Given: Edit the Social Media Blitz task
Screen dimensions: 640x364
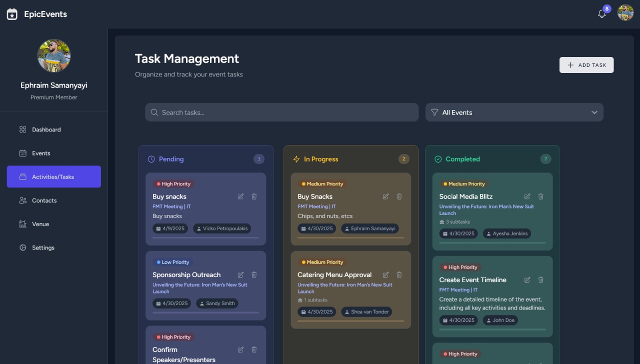Looking at the screenshot, I should (x=527, y=196).
